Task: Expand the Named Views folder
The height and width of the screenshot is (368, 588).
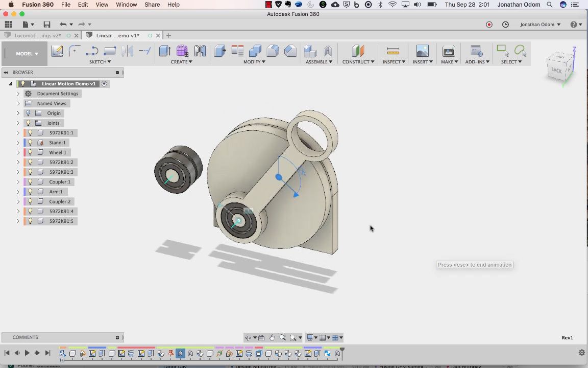Action: (x=18, y=103)
